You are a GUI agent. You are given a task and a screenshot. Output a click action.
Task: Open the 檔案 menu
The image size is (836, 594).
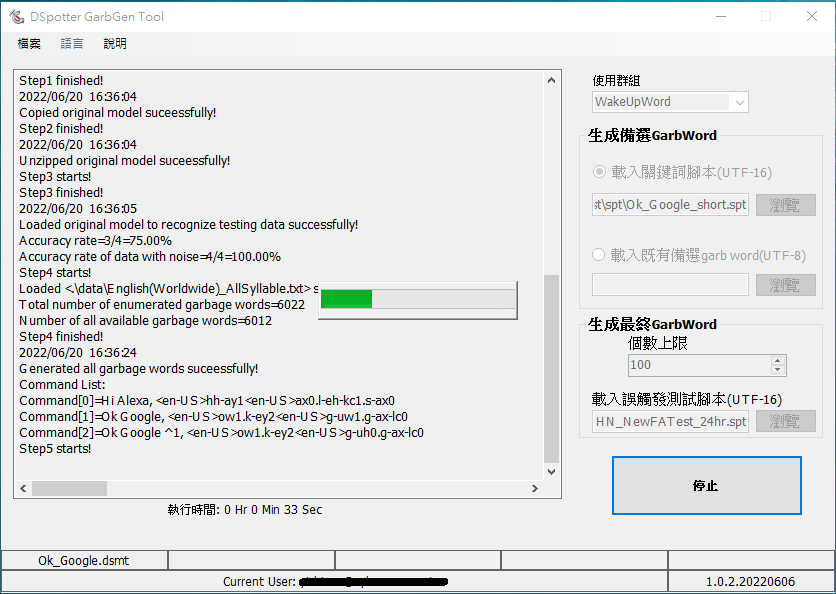pos(29,44)
